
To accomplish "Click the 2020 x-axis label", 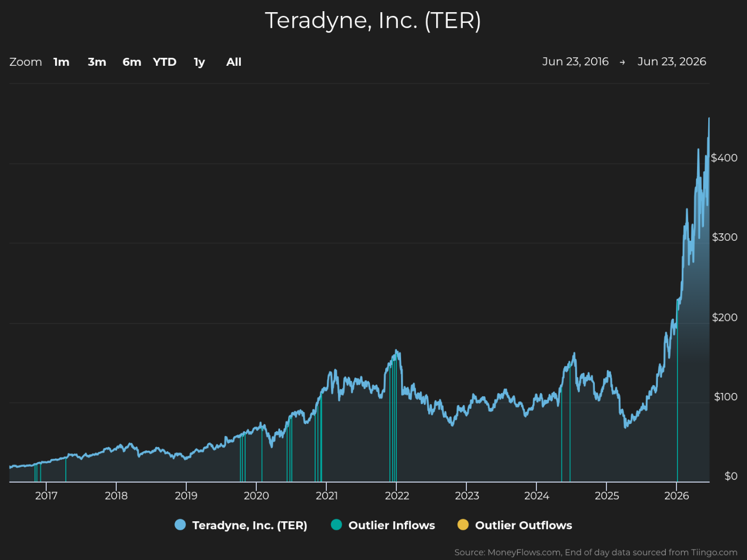I will pyautogui.click(x=256, y=496).
